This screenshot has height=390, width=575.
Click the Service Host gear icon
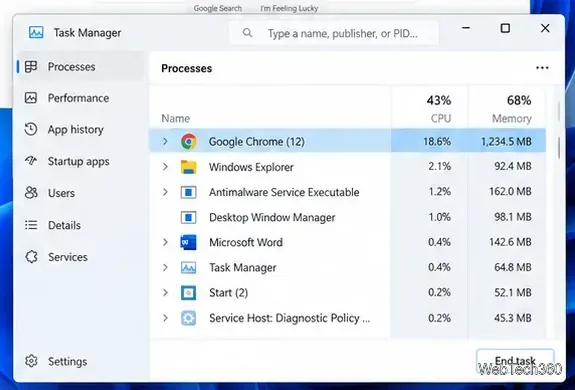188,318
